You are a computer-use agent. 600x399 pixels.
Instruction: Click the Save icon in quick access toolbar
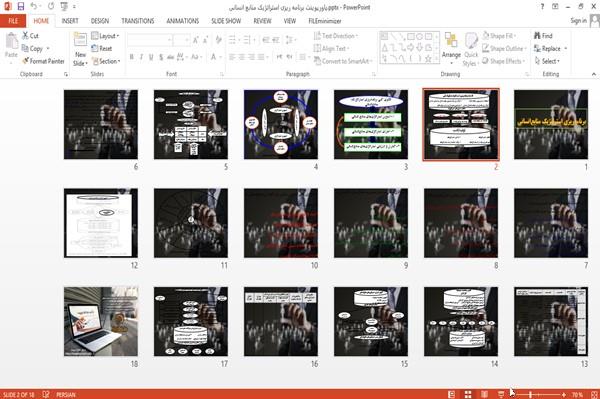point(21,6)
